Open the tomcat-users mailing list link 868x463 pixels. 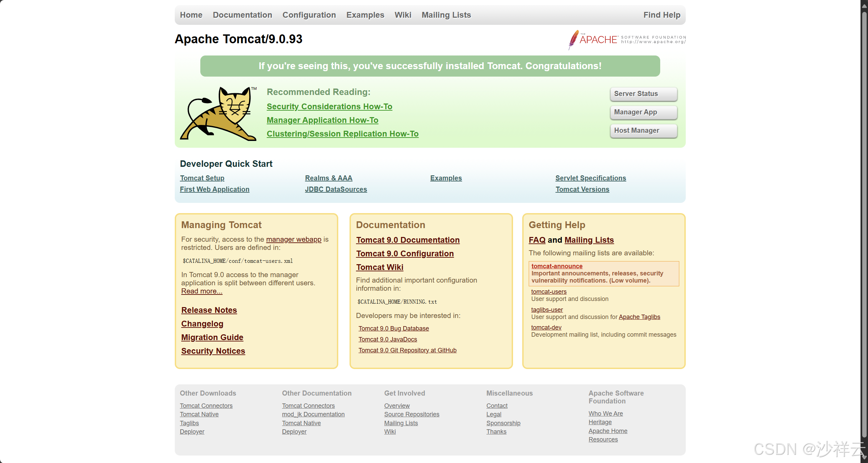[549, 292]
